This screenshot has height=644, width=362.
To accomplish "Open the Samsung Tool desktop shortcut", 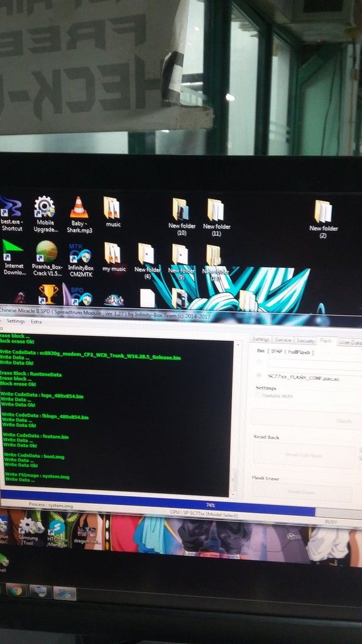I will [x=28, y=531].
